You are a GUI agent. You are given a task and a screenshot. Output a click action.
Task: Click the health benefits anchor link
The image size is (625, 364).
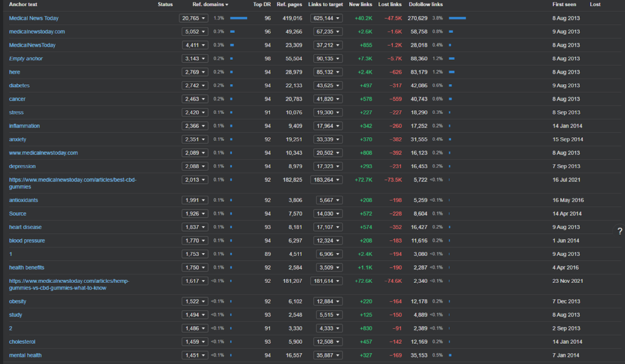tap(26, 268)
